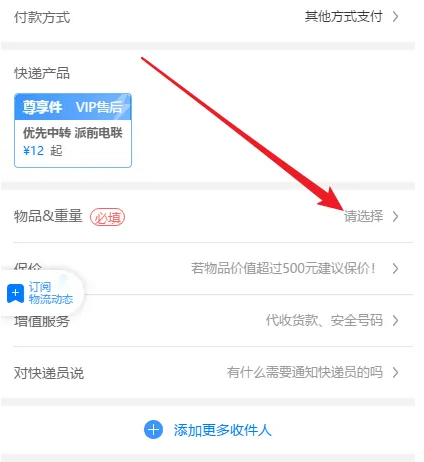Tap 添加更多收件人 link
Image resolution: width=424 pixels, height=462 pixels.
222,430
